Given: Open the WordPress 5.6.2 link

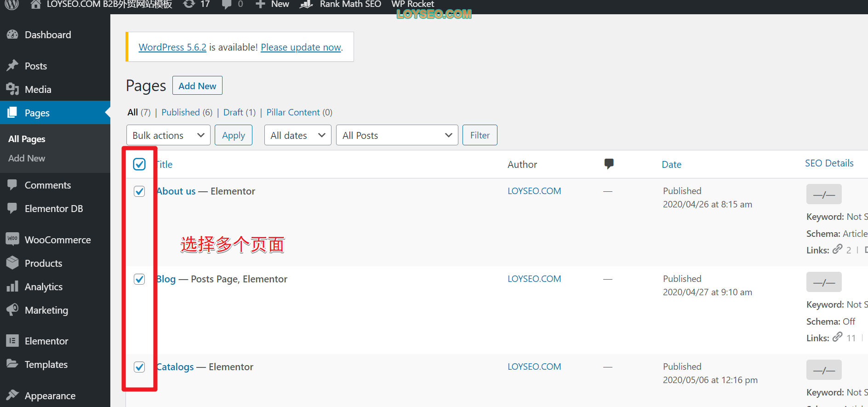Looking at the screenshot, I should 172,47.
